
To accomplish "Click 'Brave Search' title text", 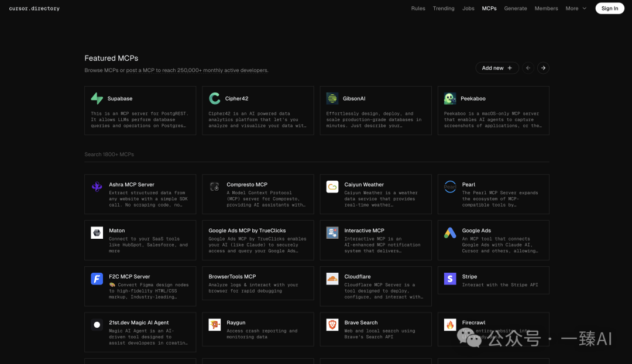I will tap(360, 322).
